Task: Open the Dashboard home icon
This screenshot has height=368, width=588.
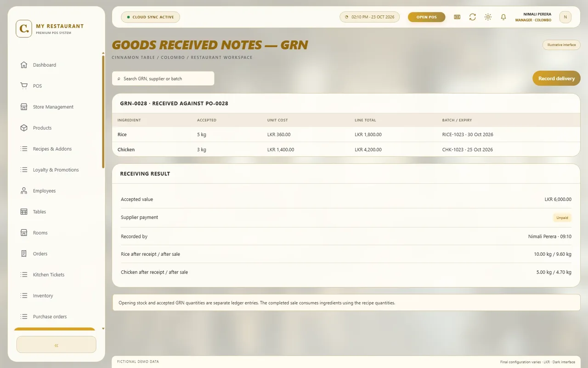Action: (24, 65)
